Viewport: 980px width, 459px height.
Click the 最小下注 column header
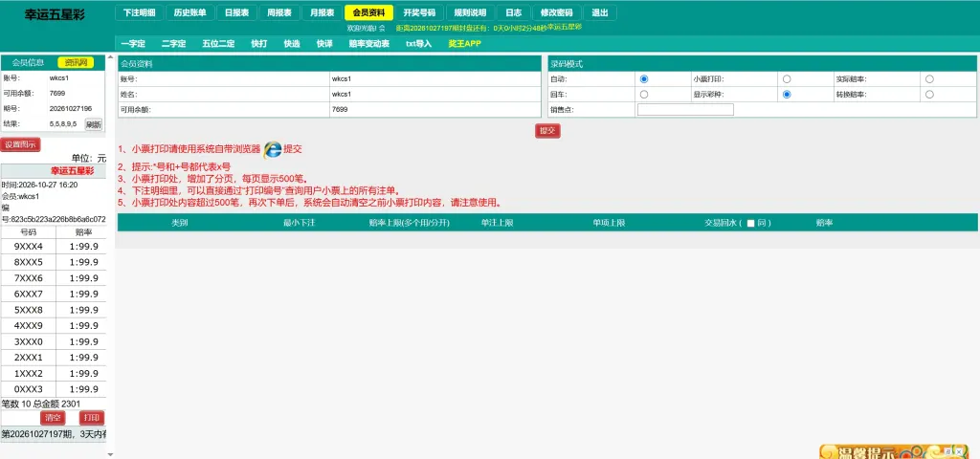click(x=299, y=223)
